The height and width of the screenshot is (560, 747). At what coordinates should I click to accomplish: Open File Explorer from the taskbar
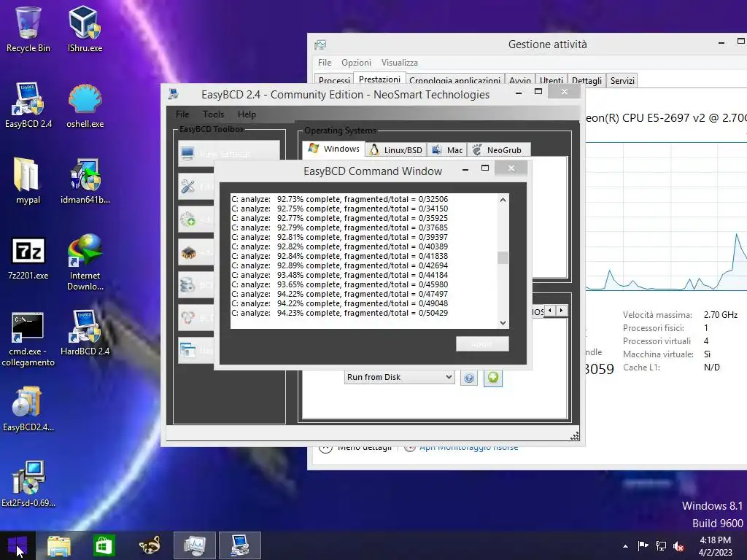[x=59, y=545]
